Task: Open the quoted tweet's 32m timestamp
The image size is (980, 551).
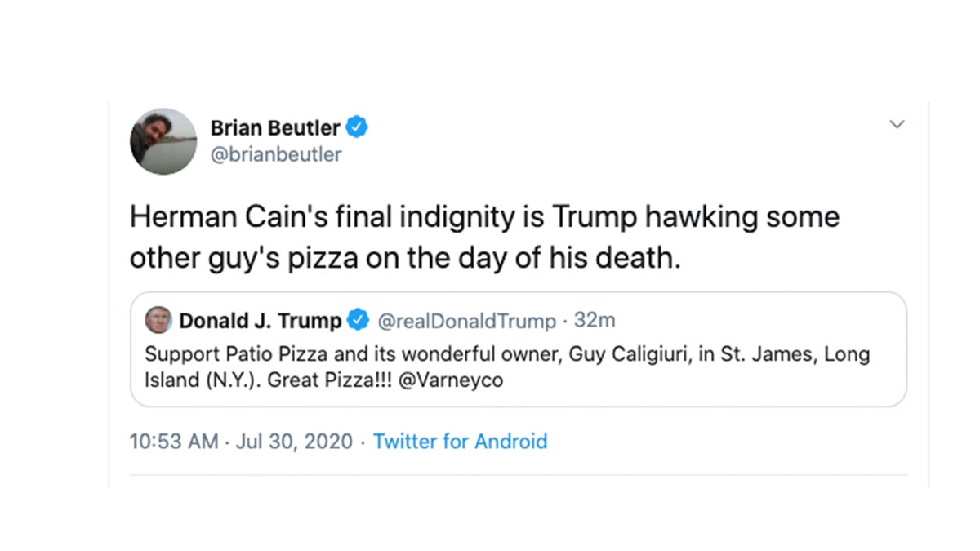Action: (595, 320)
